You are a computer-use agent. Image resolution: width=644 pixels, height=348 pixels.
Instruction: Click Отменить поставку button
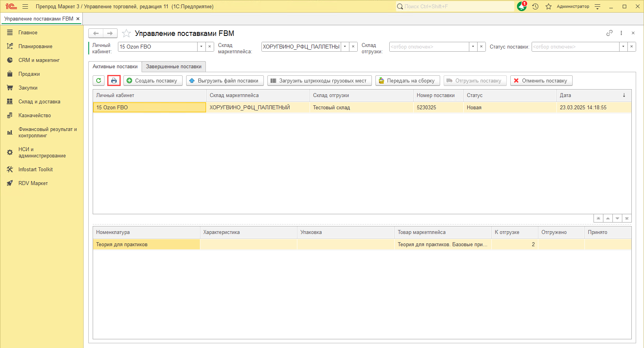coord(541,80)
